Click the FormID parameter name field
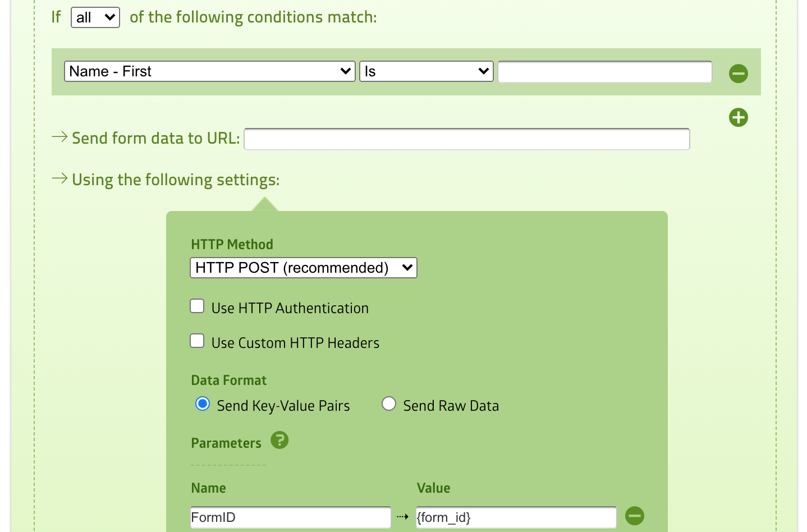This screenshot has width=807, height=532. [x=290, y=517]
